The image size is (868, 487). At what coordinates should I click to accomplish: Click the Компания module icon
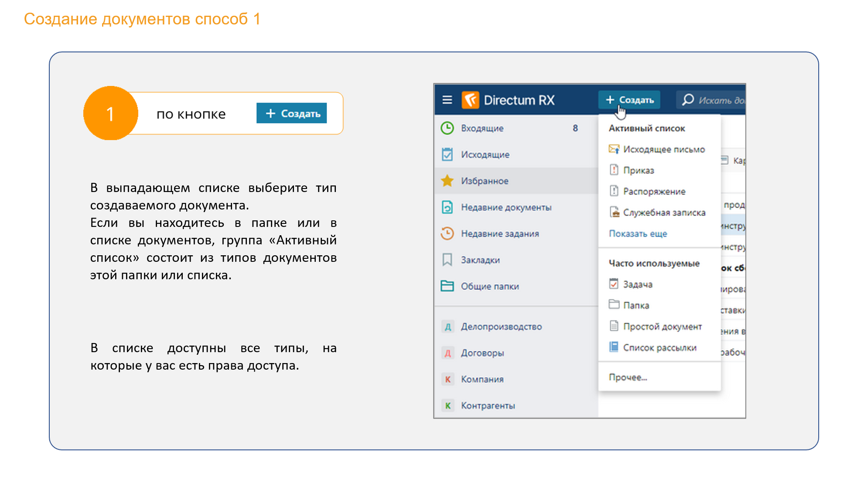(448, 379)
